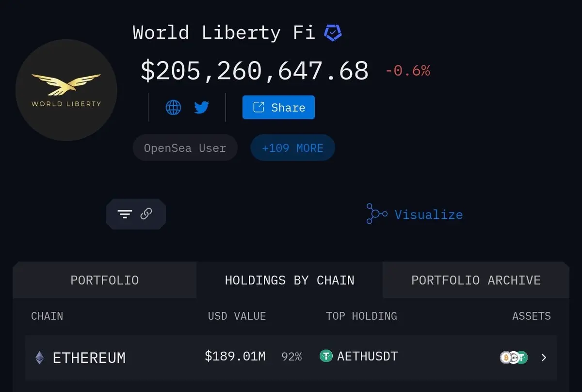
Task: Click the blue Share button
Action: click(278, 107)
